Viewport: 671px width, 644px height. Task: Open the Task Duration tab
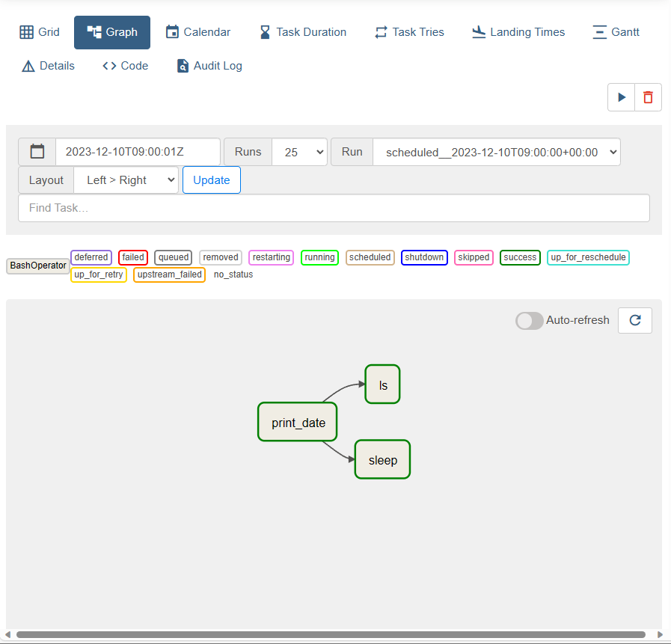(x=303, y=32)
